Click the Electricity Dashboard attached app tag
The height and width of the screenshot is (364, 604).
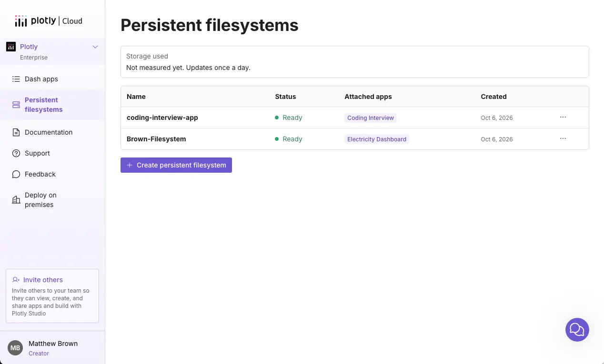click(377, 139)
